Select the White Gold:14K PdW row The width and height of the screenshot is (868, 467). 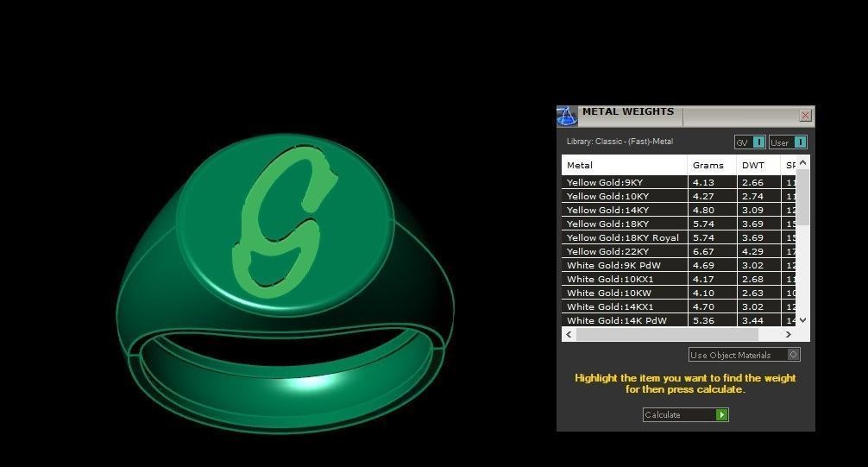click(679, 320)
